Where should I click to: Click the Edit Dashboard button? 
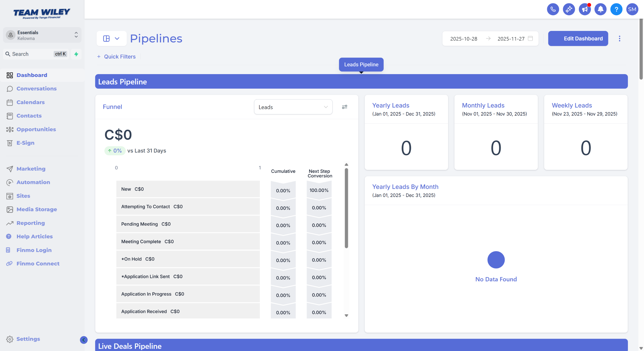[578, 38]
